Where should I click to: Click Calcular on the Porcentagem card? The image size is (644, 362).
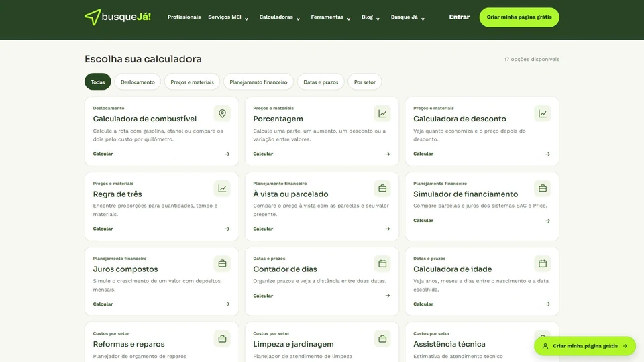click(263, 154)
